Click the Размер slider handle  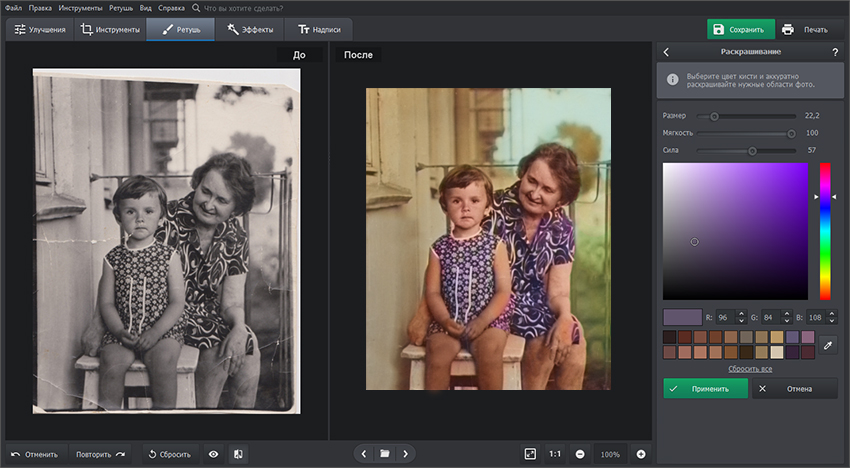[x=714, y=116]
